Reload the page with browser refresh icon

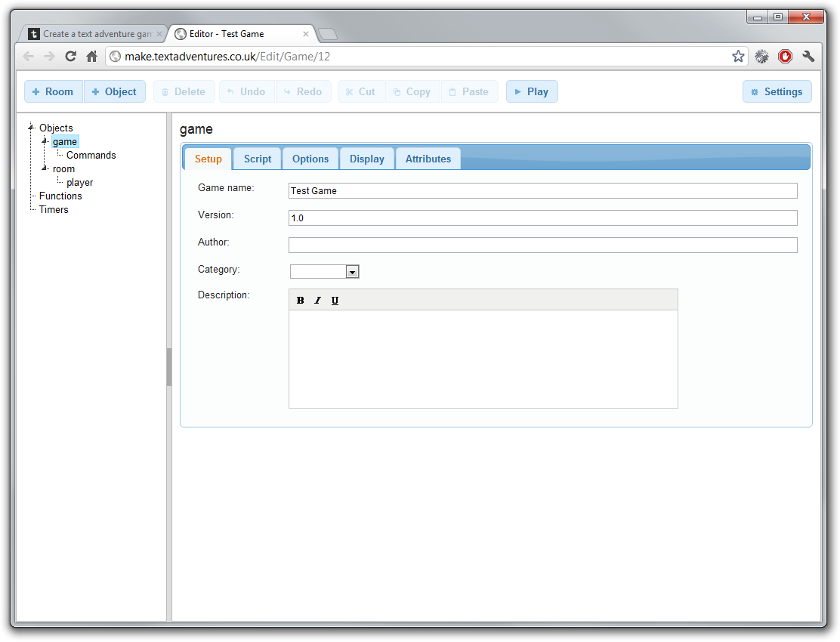tap(70, 56)
